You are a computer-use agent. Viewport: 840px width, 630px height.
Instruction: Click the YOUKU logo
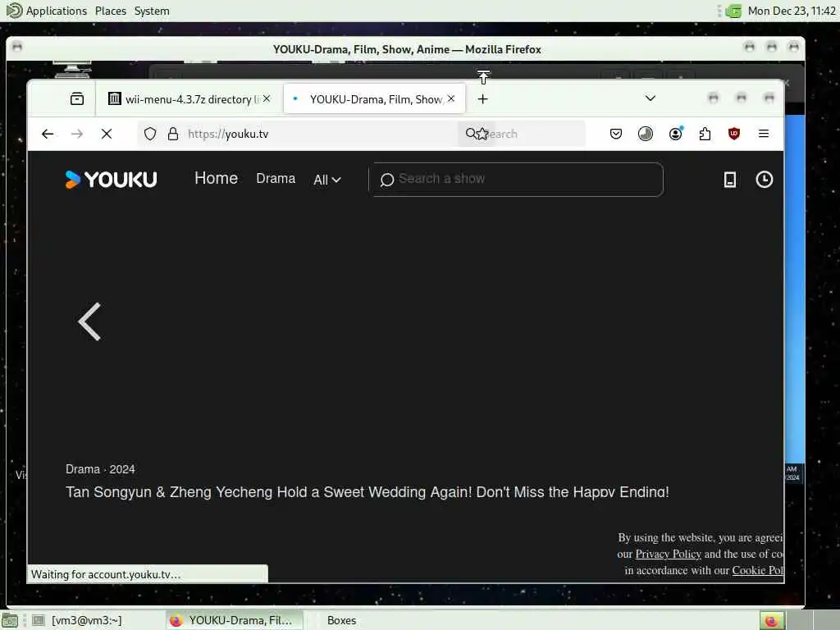pyautogui.click(x=111, y=180)
